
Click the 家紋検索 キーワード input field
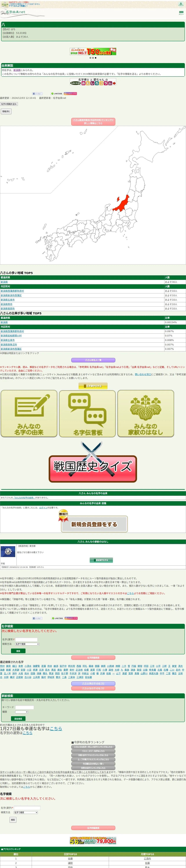[x=25, y=707]
